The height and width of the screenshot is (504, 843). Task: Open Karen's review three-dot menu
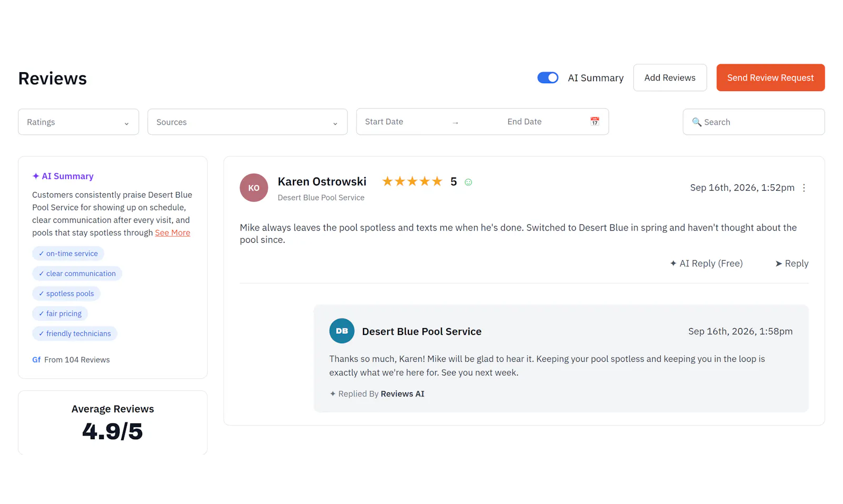point(804,187)
